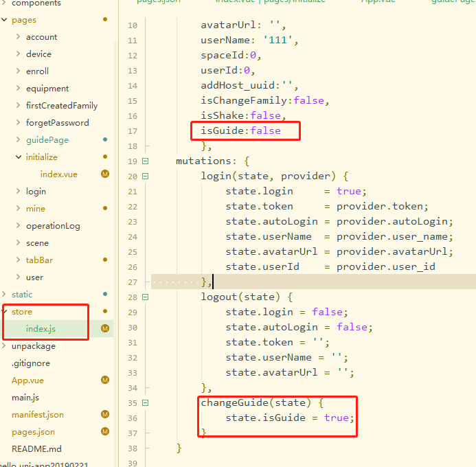
Task: Expand the equipment folder chevron
Action: point(19,88)
